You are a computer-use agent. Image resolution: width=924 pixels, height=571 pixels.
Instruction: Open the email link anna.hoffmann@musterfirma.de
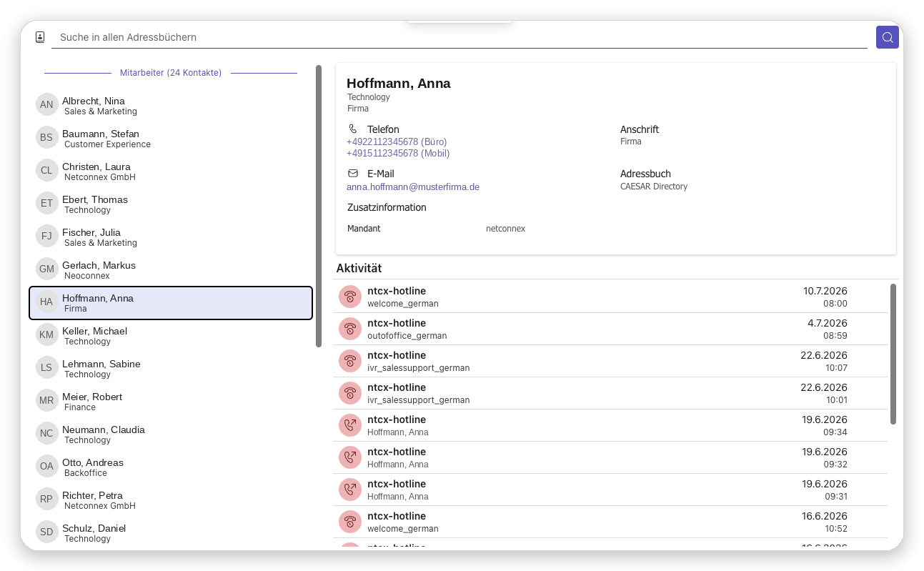click(x=413, y=187)
